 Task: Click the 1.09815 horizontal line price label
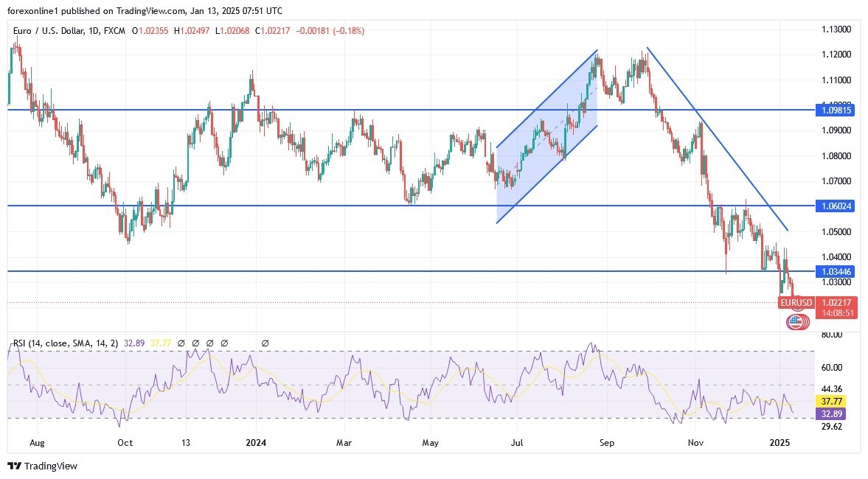836,110
